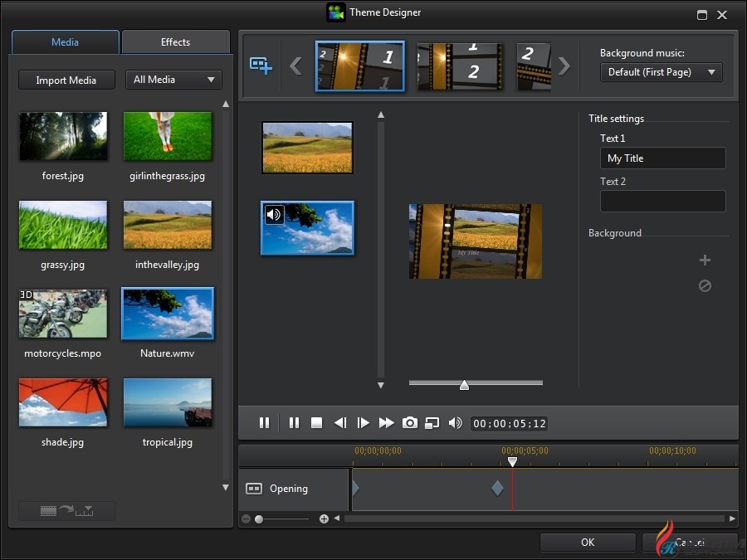Open the Background music dropdown
The width and height of the screenshot is (747, 560).
coord(661,72)
